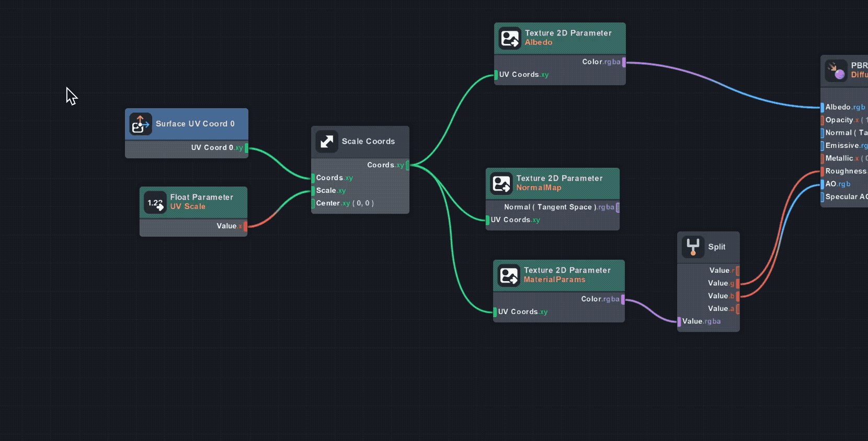Click the Float Parameter UV Scale icon

coord(155,202)
